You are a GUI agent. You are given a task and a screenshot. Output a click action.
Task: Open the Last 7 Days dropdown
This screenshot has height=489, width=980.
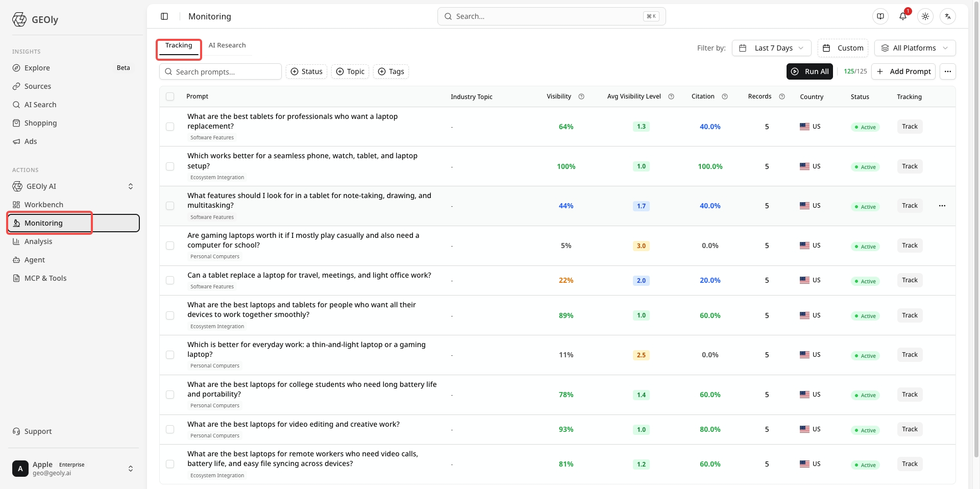pyautogui.click(x=771, y=48)
